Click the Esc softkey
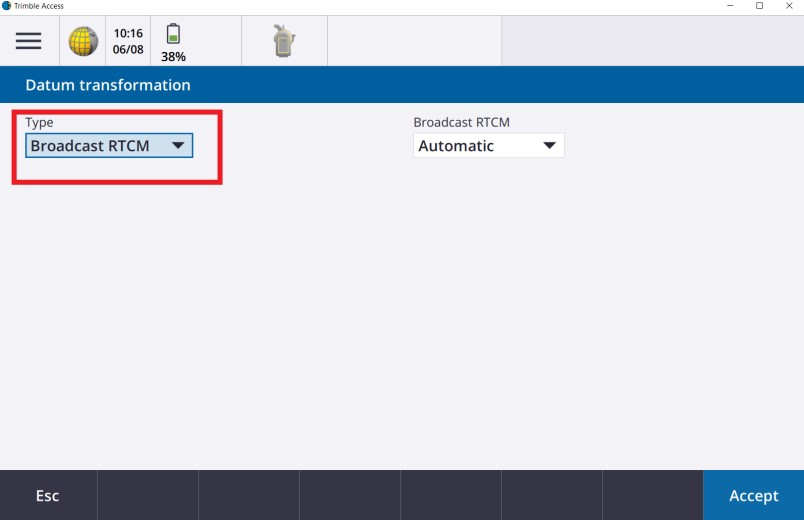The height and width of the screenshot is (520, 804). (x=48, y=495)
